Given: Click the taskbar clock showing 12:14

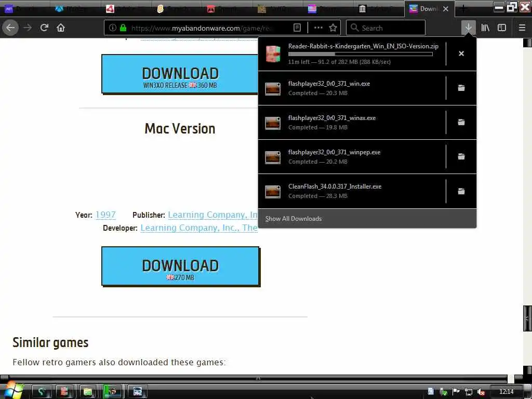Looking at the screenshot, I should pyautogui.click(x=506, y=392).
